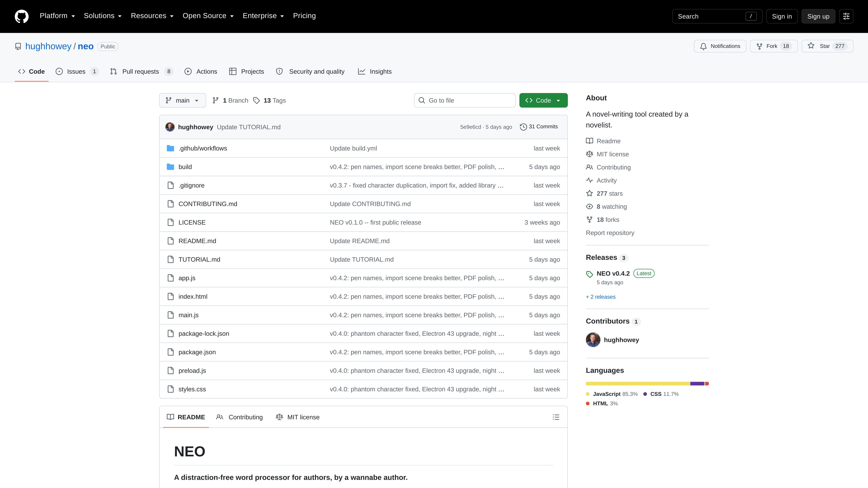Switch to the Pull requests tab
868x488 pixels.
tap(142, 71)
